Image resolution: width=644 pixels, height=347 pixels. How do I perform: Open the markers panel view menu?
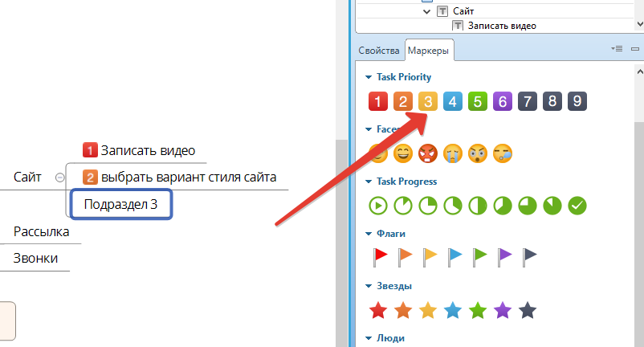616,49
